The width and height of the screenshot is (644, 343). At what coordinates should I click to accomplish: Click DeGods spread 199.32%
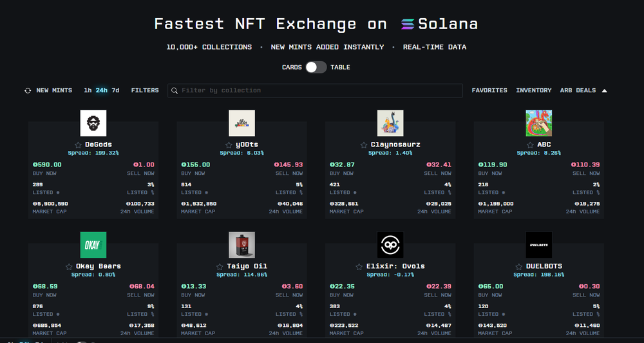[93, 153]
